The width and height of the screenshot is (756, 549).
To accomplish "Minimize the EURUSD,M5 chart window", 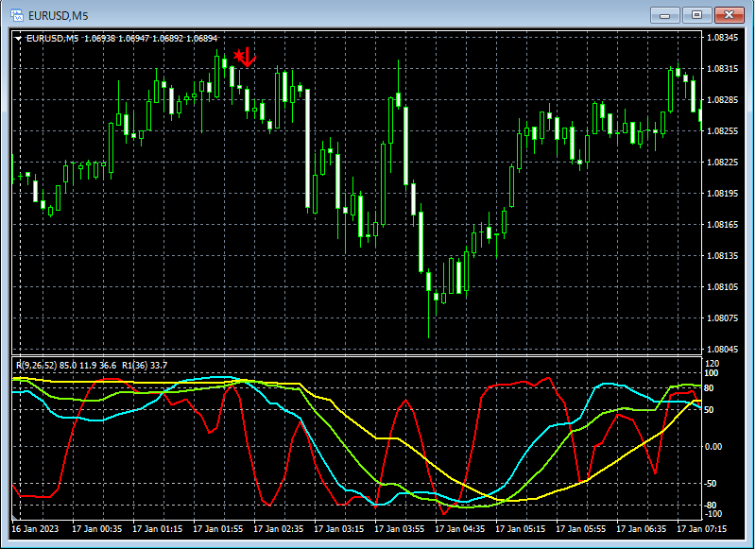I will pyautogui.click(x=665, y=15).
